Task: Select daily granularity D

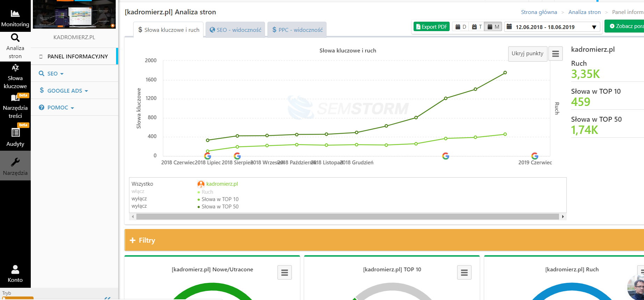Action: point(460,27)
